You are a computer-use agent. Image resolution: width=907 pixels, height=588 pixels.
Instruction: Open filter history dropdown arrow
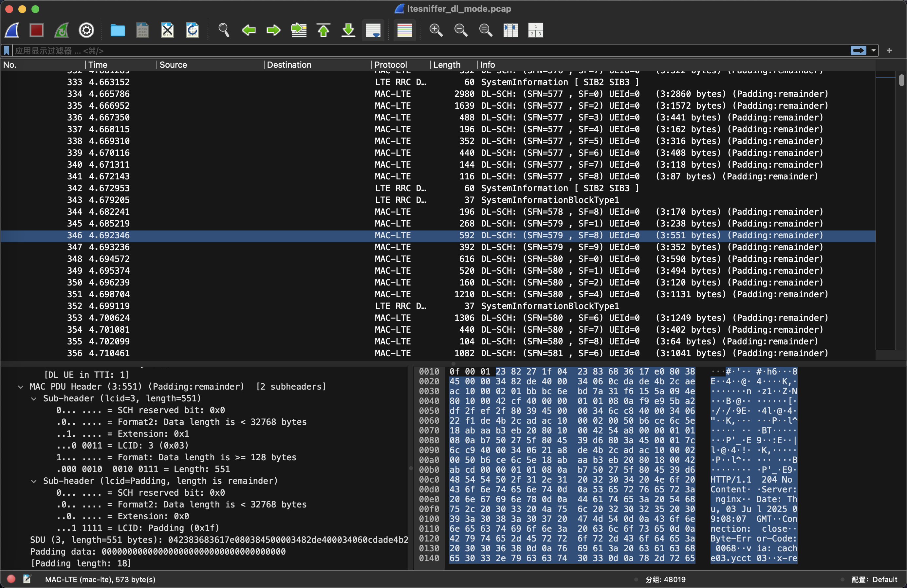874,50
